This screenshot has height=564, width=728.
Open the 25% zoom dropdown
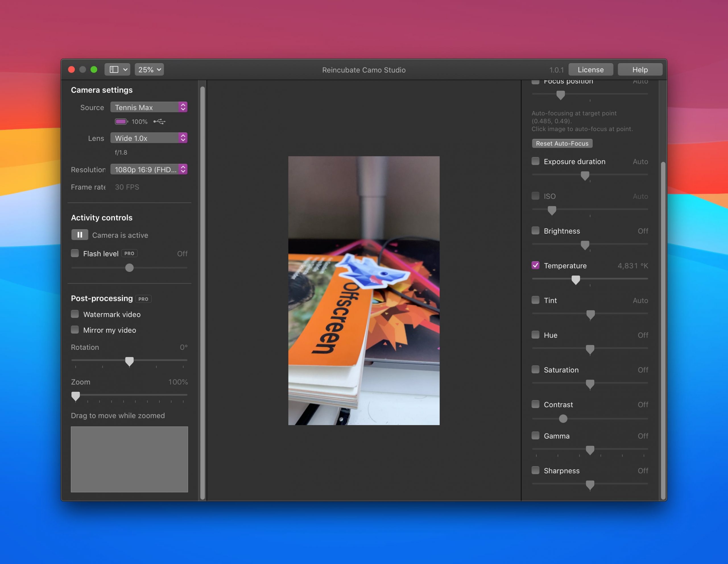pyautogui.click(x=149, y=70)
